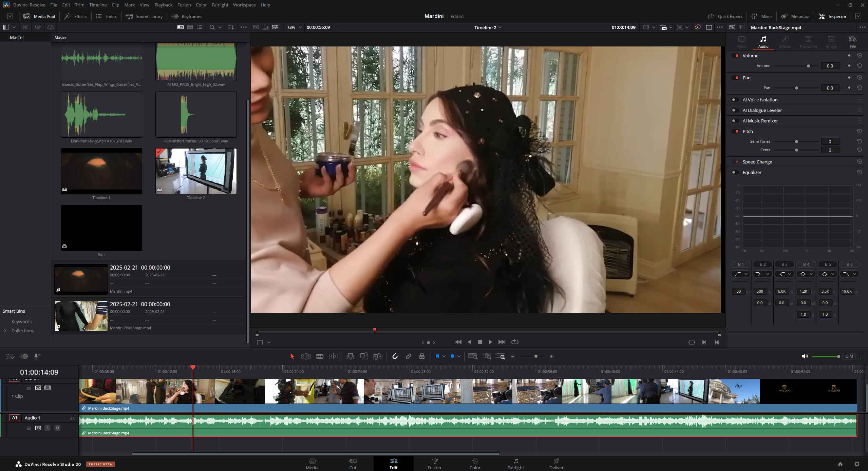Click the Loop playback icon
The height and width of the screenshot is (471, 868).
[x=515, y=342]
